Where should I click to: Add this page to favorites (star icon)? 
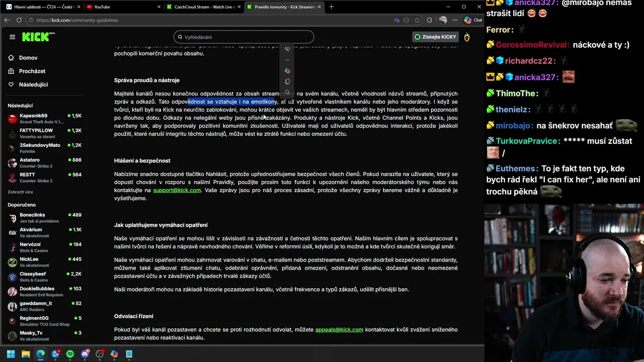pyautogui.click(x=417, y=20)
